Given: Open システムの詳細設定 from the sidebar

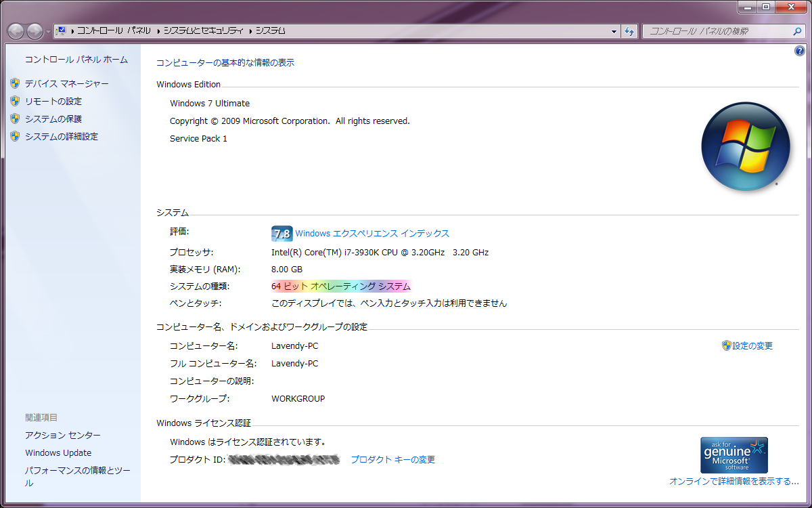Looking at the screenshot, I should pyautogui.click(x=62, y=136).
